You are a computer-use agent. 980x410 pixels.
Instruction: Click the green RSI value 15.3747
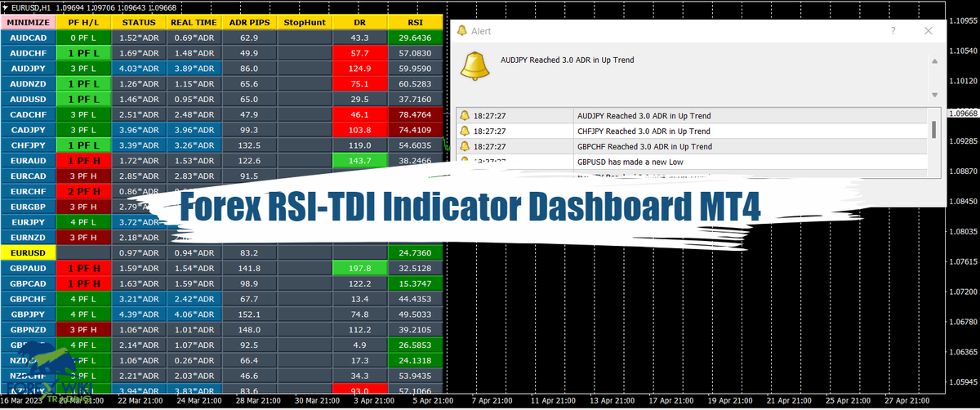pos(416,283)
